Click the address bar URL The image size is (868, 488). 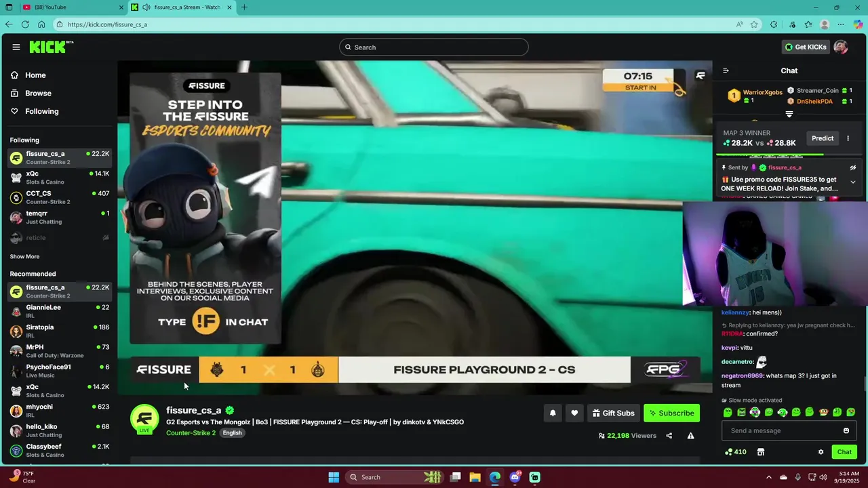[107, 24]
